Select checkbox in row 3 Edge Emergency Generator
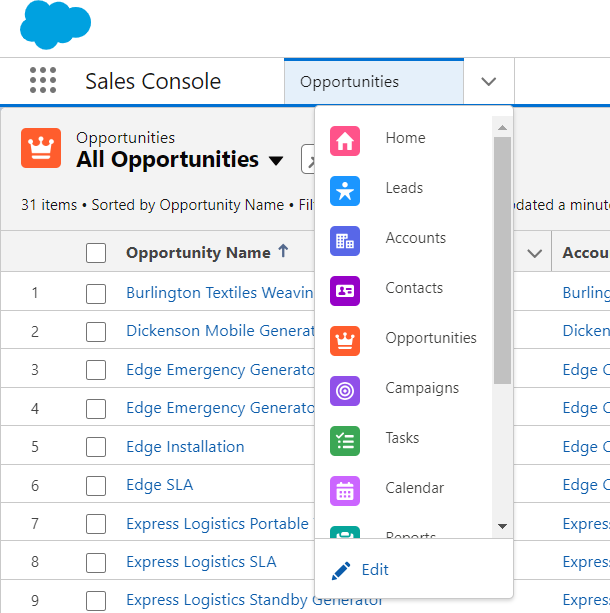This screenshot has width=610, height=613. point(96,370)
